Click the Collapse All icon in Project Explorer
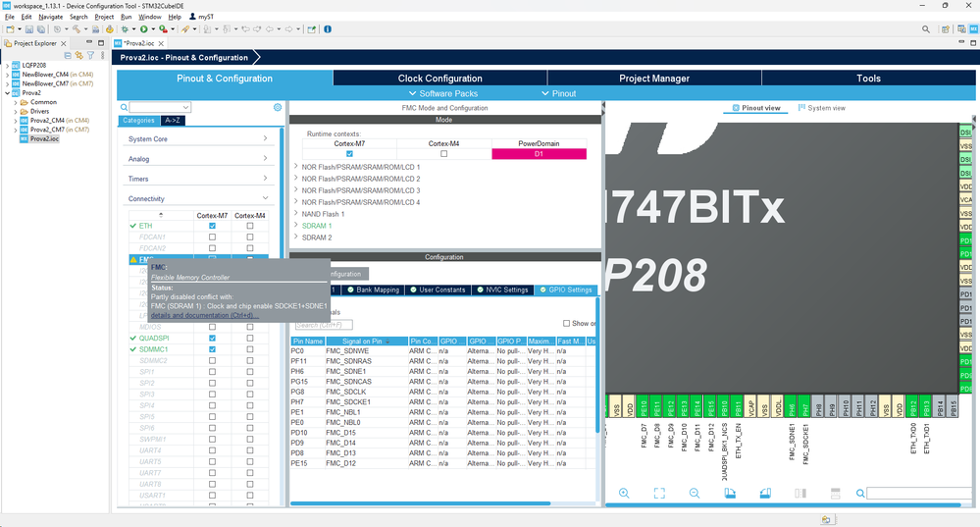980x527 pixels. tap(68, 56)
